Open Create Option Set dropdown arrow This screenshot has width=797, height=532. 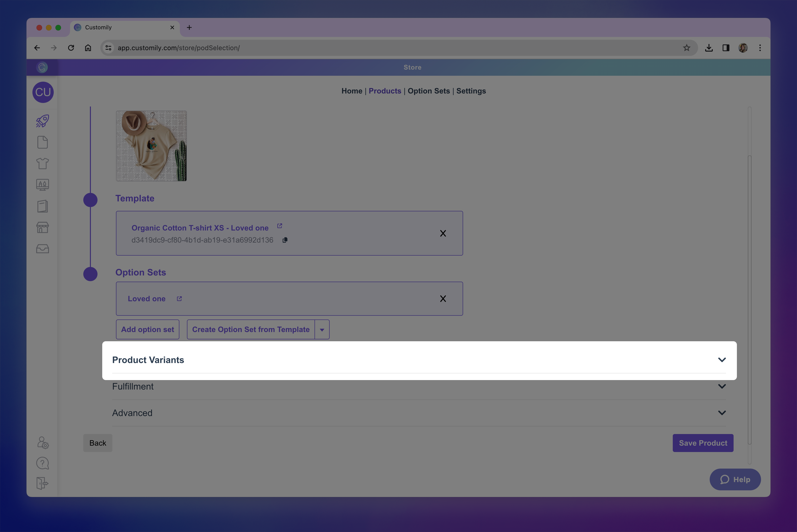coord(322,329)
